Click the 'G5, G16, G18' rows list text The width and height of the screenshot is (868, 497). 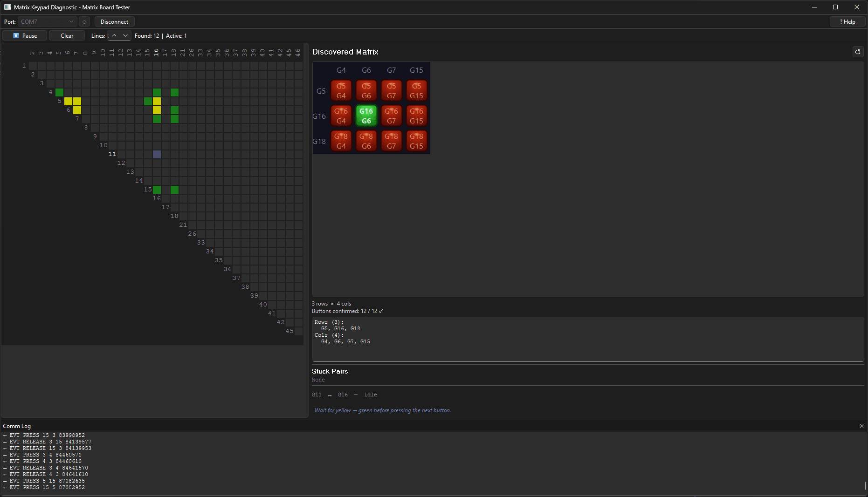[x=340, y=329]
